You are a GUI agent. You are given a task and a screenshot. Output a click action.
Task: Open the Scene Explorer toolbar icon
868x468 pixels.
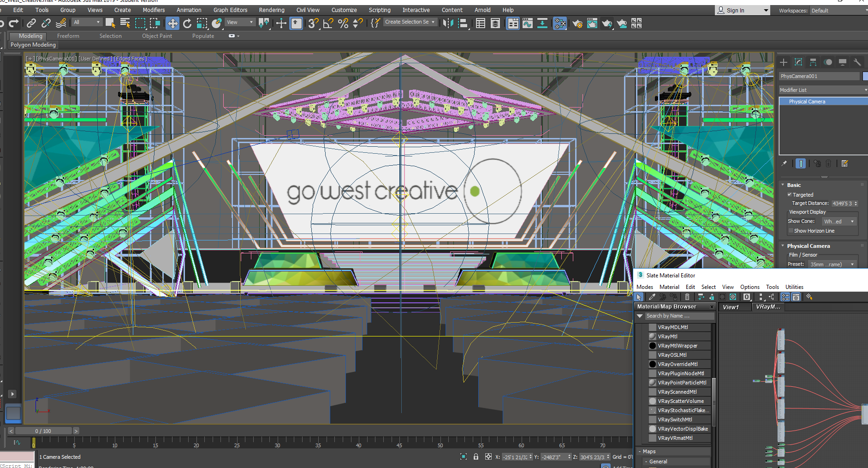480,24
